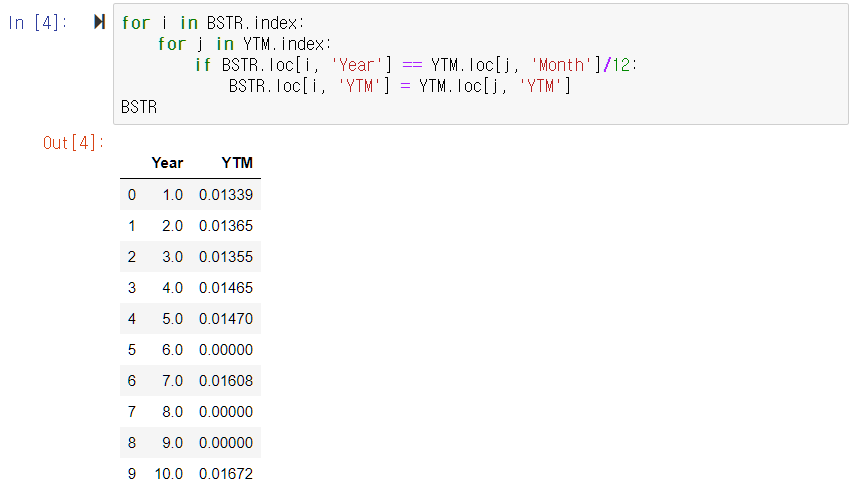Click the 'Year' string in the if statement
The width and height of the screenshot is (849, 495).
[356, 65]
